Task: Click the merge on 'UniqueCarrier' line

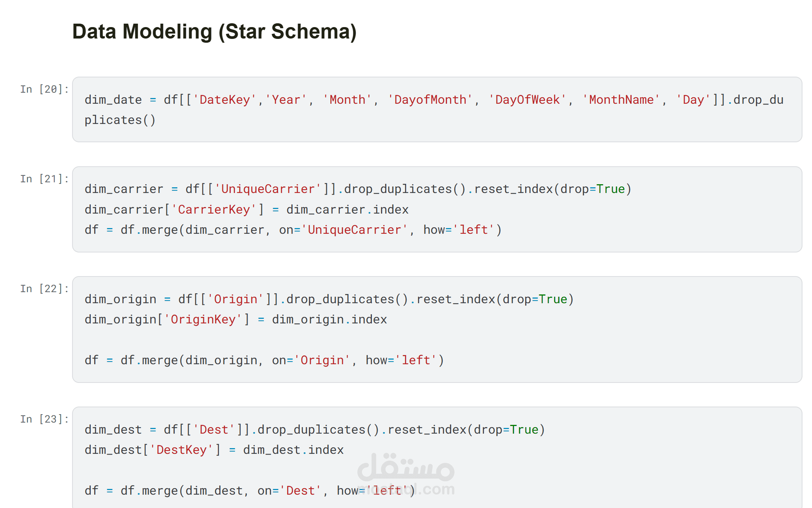Action: [x=293, y=230]
